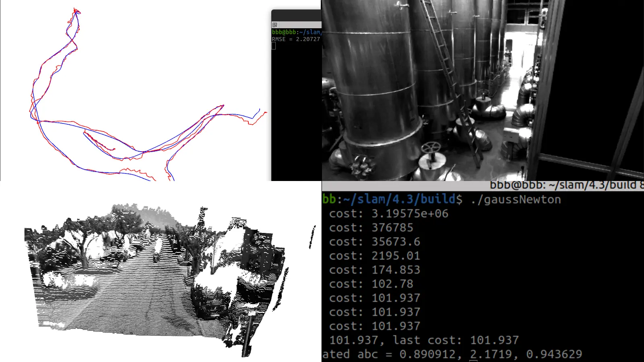Click the dark title bar of the small terminal
Viewport: 644px width, 362px height.
[x=296, y=15]
